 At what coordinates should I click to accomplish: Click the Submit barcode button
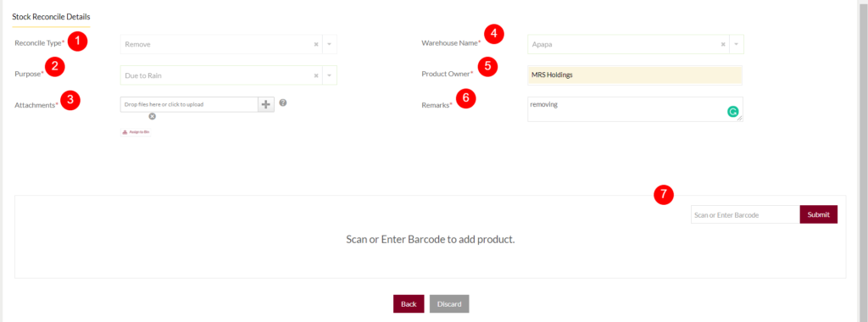(x=818, y=214)
